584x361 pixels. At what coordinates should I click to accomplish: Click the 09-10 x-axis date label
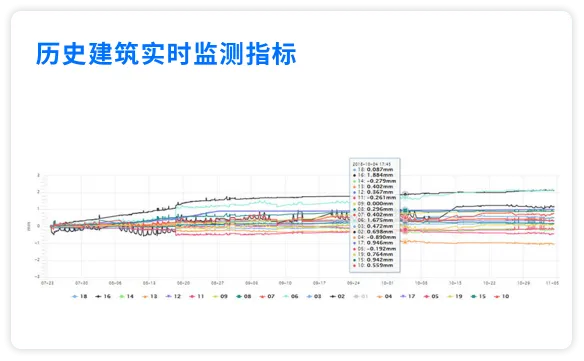pos(285,283)
